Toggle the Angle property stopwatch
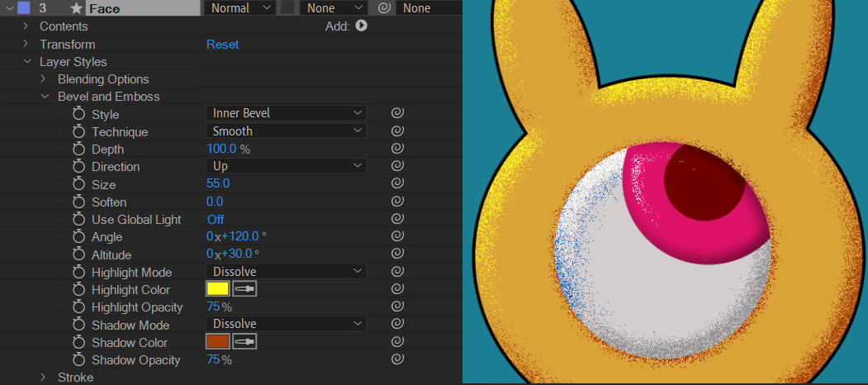The height and width of the screenshot is (385, 868). [79, 237]
